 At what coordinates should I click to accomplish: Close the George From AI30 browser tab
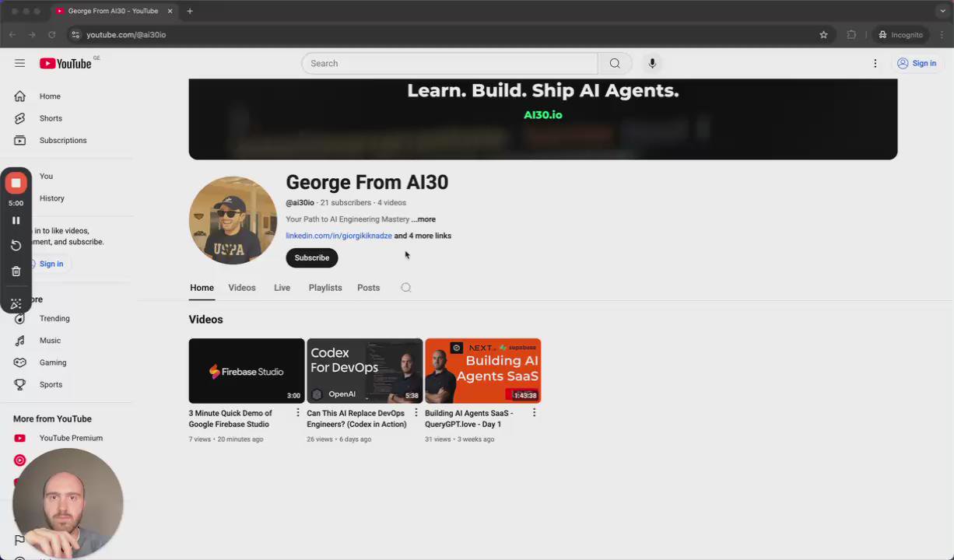click(170, 11)
